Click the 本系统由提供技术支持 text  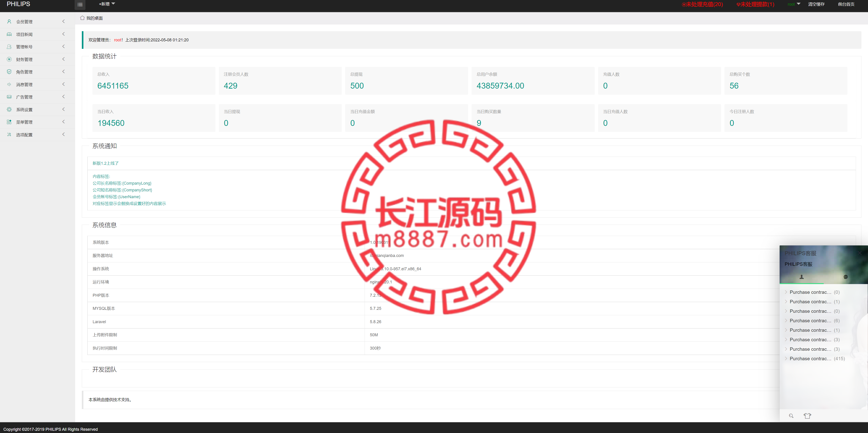click(x=110, y=400)
